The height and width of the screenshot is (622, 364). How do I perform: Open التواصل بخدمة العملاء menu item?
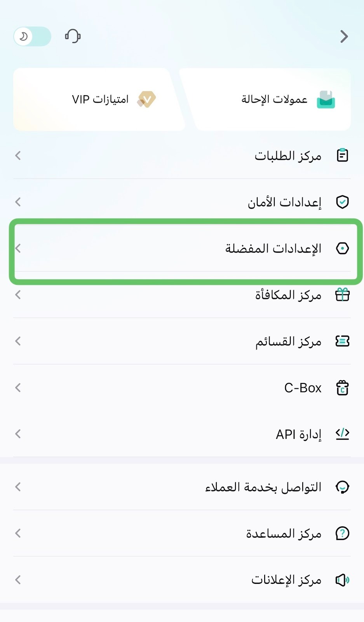tap(182, 487)
